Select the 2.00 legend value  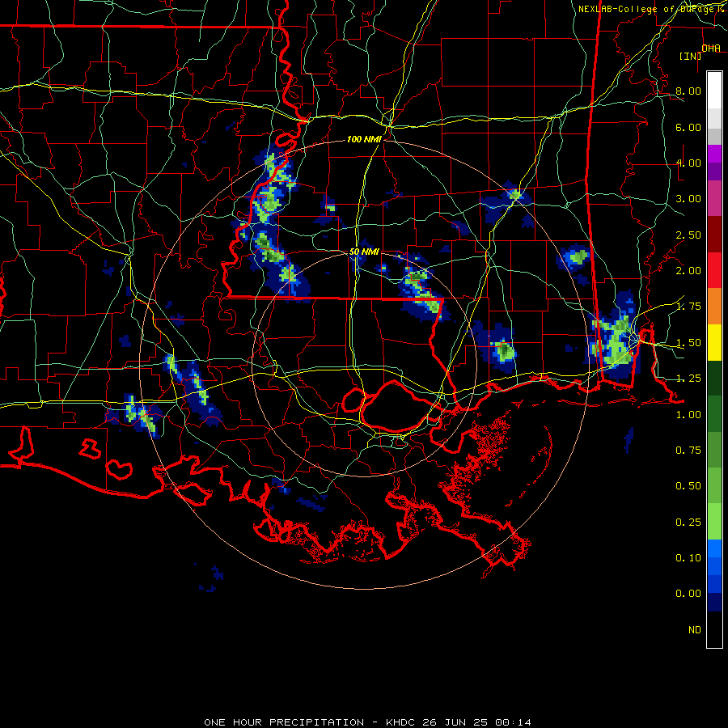coord(688,271)
